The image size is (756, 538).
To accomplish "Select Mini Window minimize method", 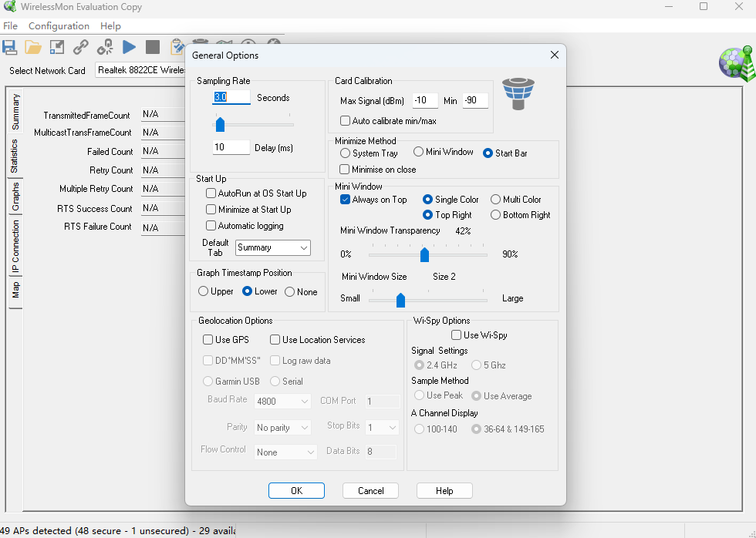I will [x=418, y=152].
